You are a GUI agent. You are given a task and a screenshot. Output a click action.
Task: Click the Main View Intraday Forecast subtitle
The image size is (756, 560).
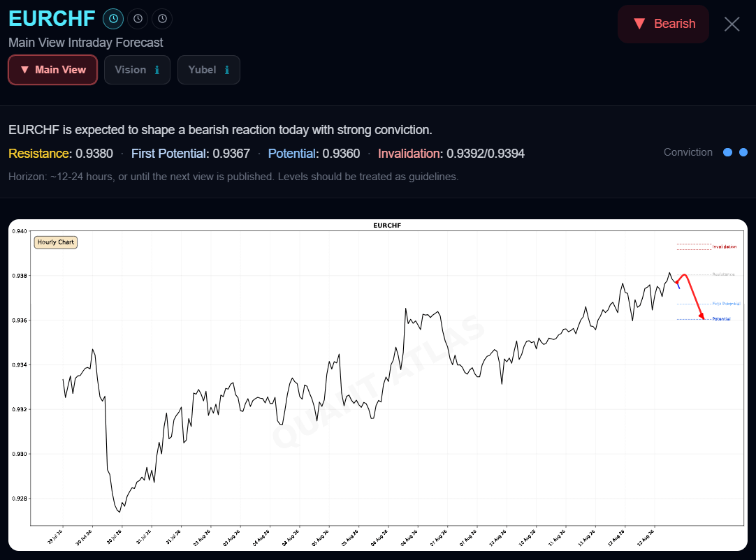[x=86, y=43]
